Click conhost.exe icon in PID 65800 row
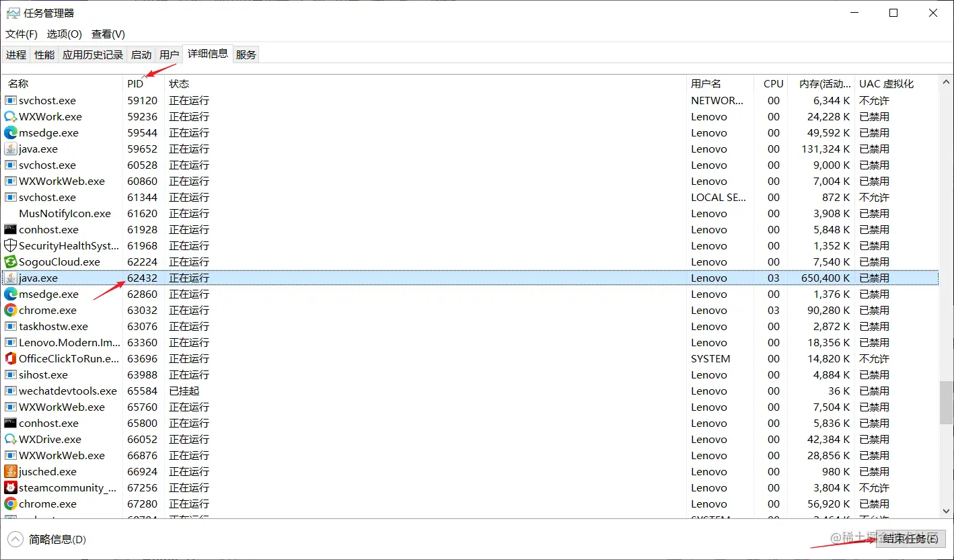The width and height of the screenshot is (954, 560). click(x=10, y=423)
